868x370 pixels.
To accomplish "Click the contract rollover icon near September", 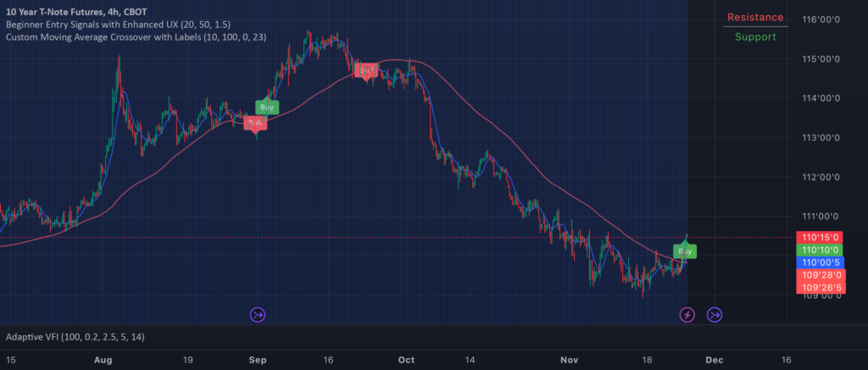I will [258, 315].
